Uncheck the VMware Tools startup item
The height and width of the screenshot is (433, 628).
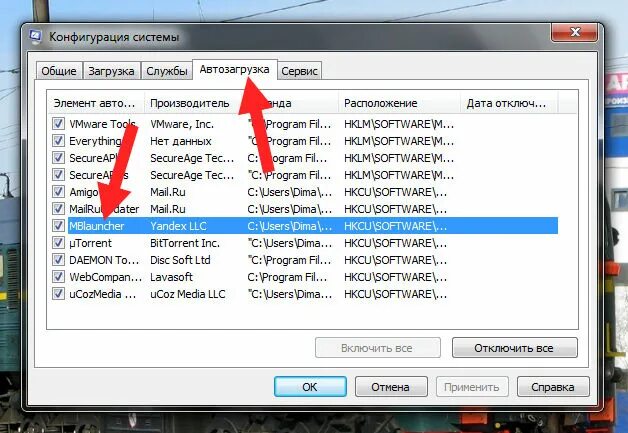(x=58, y=123)
